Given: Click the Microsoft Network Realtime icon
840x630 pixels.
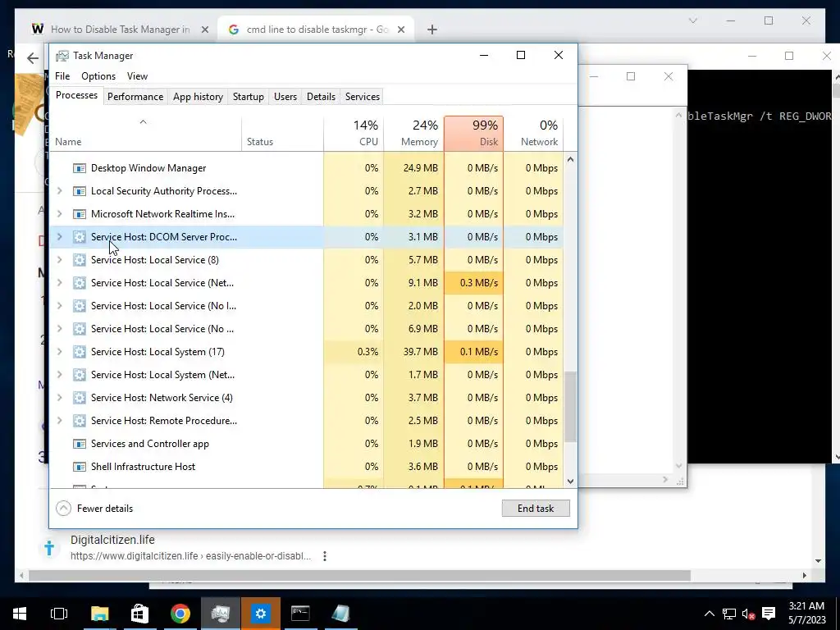Looking at the screenshot, I should tap(80, 214).
